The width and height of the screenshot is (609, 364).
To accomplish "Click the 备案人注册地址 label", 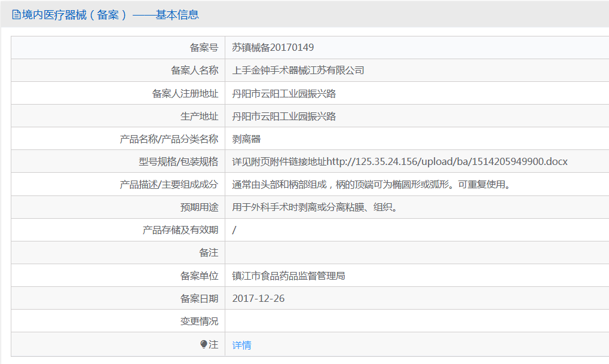I will pos(185,94).
